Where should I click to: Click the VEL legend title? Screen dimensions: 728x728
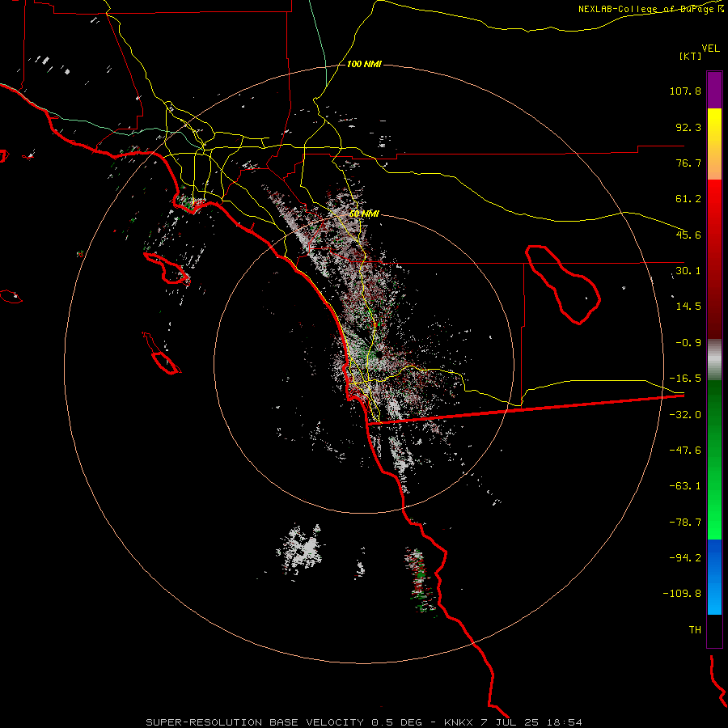pyautogui.click(x=711, y=48)
